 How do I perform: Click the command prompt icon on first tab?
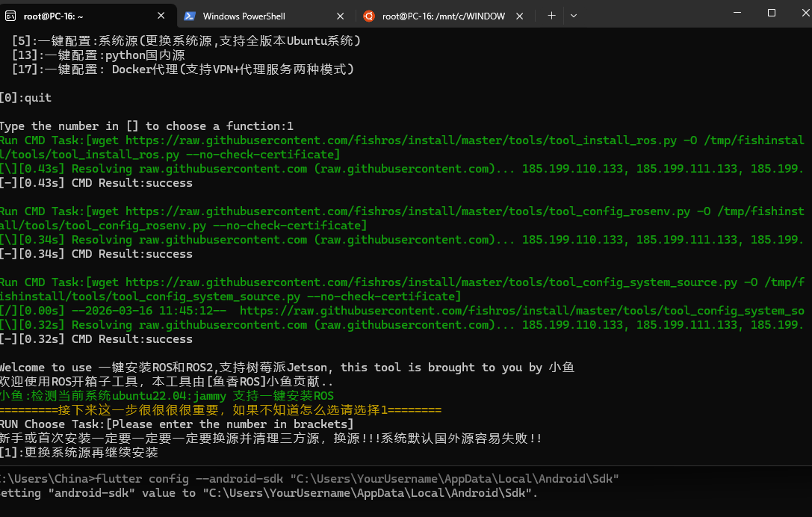point(10,16)
